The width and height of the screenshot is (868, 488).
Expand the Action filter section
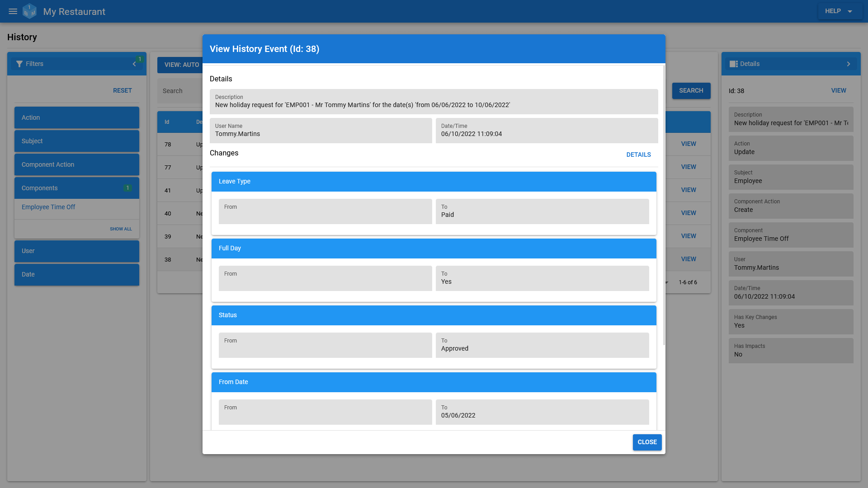point(77,117)
